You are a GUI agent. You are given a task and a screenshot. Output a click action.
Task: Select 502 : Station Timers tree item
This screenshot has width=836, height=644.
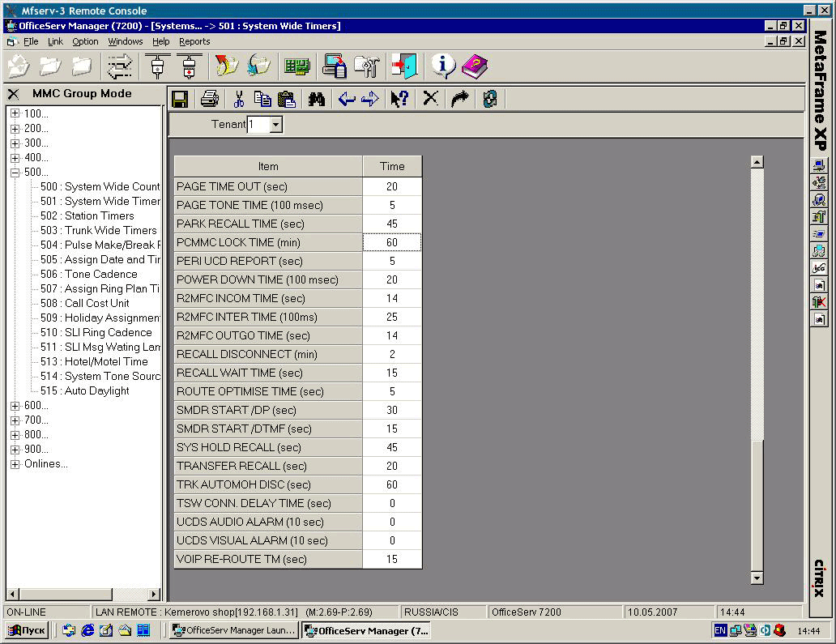tap(87, 216)
